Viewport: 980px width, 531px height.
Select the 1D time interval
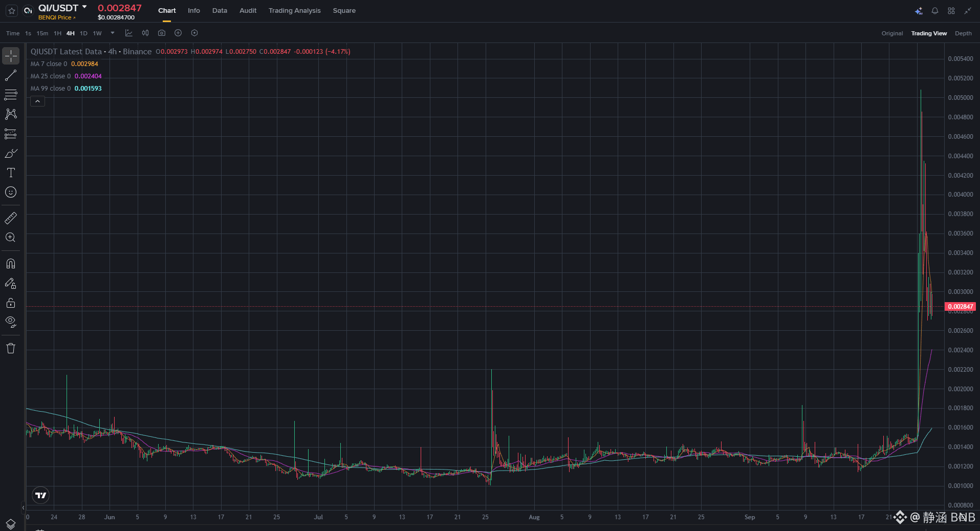point(83,33)
